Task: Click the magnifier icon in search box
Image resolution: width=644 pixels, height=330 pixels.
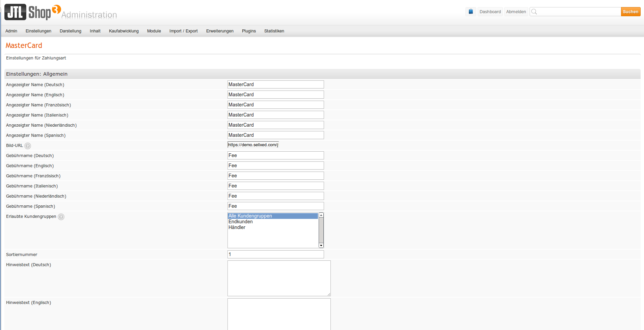Action: click(x=534, y=12)
